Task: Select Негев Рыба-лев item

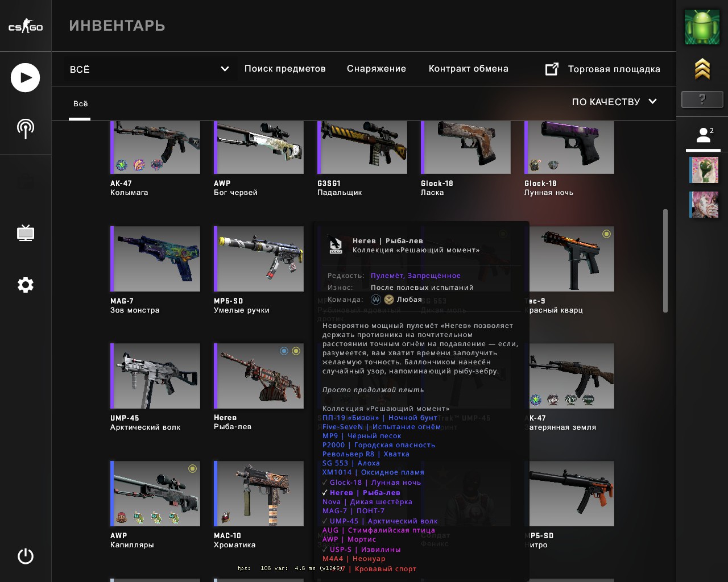Action: coord(259,376)
